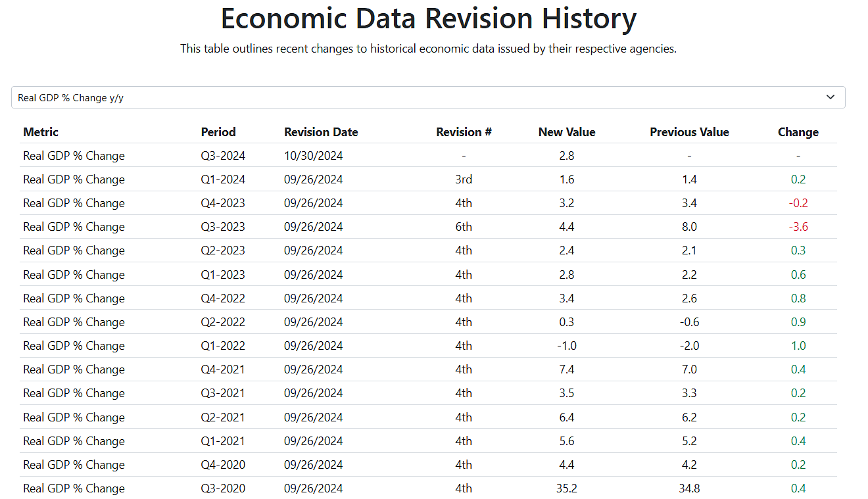The width and height of the screenshot is (868, 499).
Task: Click the dropdown chevron arrow icon
Action: click(831, 97)
